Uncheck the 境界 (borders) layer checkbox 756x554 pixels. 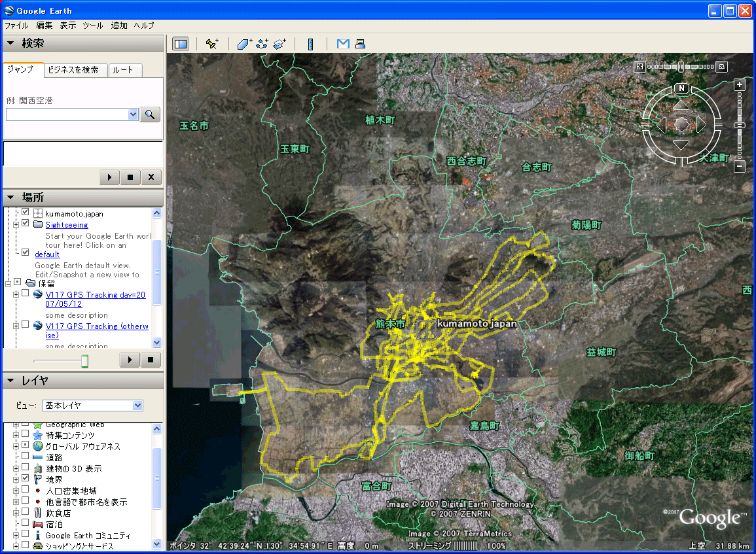tap(26, 479)
